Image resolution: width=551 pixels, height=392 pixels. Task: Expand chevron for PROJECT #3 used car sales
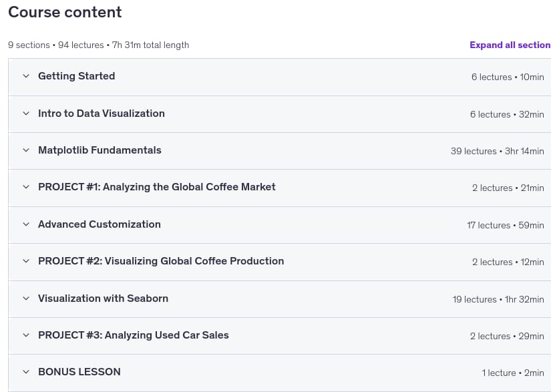coord(26,335)
